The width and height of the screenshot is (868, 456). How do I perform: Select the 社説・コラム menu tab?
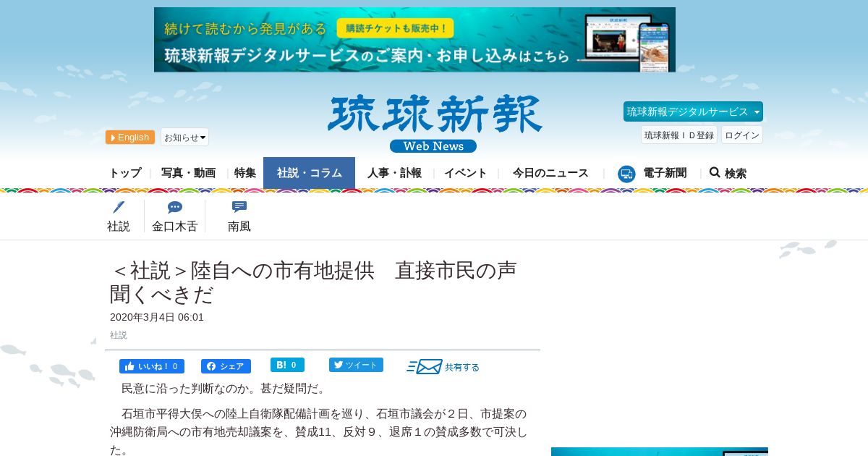[309, 173]
